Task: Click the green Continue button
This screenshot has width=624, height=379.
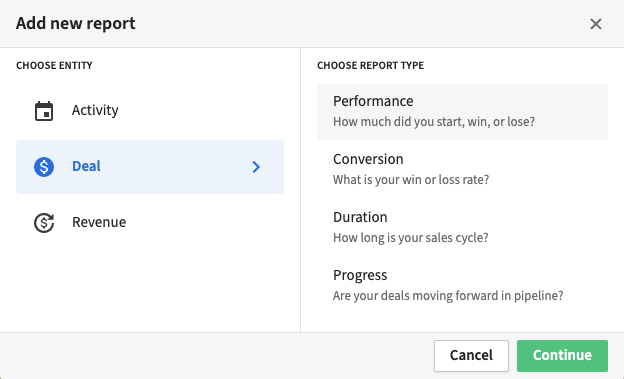Action: [x=562, y=356]
